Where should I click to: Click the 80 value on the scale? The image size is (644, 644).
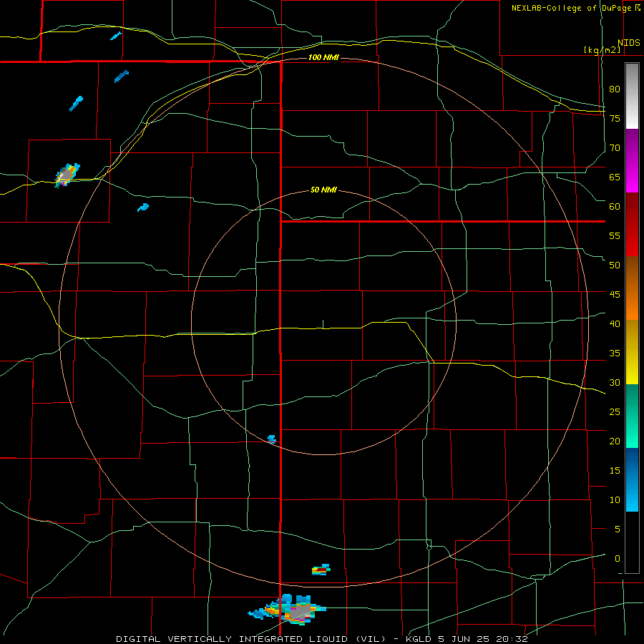tap(615, 89)
